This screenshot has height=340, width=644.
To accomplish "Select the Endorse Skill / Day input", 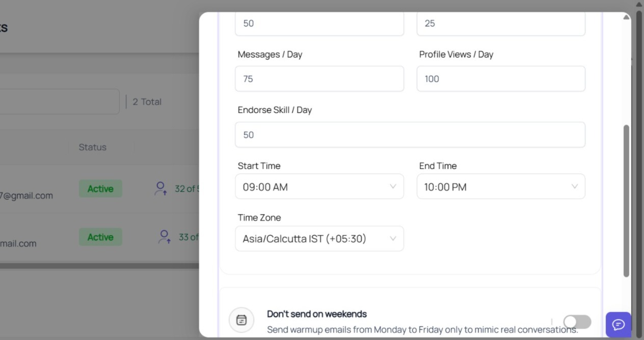I will (410, 135).
